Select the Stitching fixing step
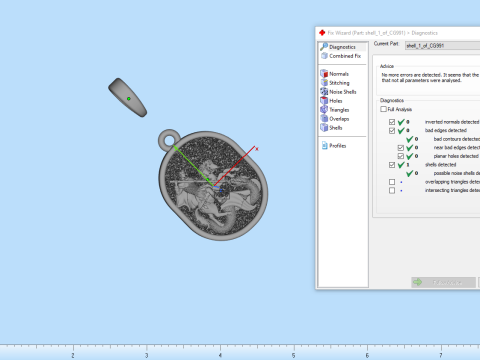480x360 pixels. (x=335, y=83)
